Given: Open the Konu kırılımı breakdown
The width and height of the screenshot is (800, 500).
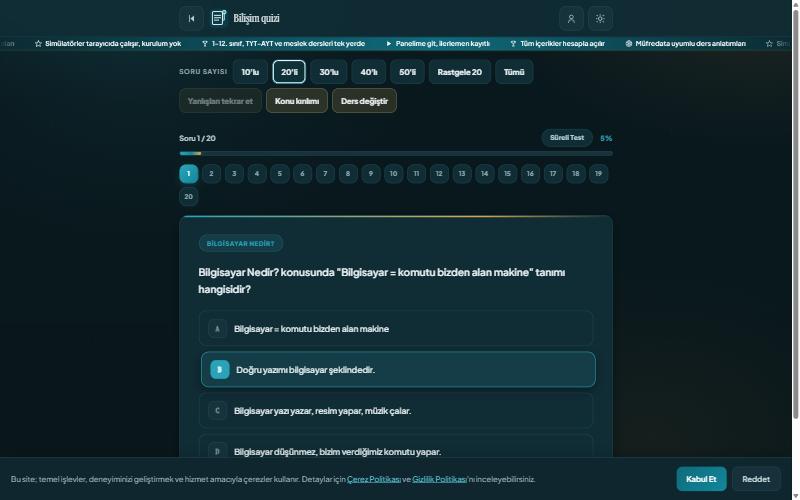Looking at the screenshot, I should (x=296, y=101).
